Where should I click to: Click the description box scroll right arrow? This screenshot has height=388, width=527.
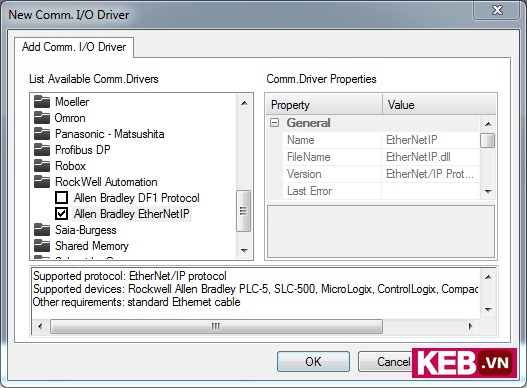(471, 326)
